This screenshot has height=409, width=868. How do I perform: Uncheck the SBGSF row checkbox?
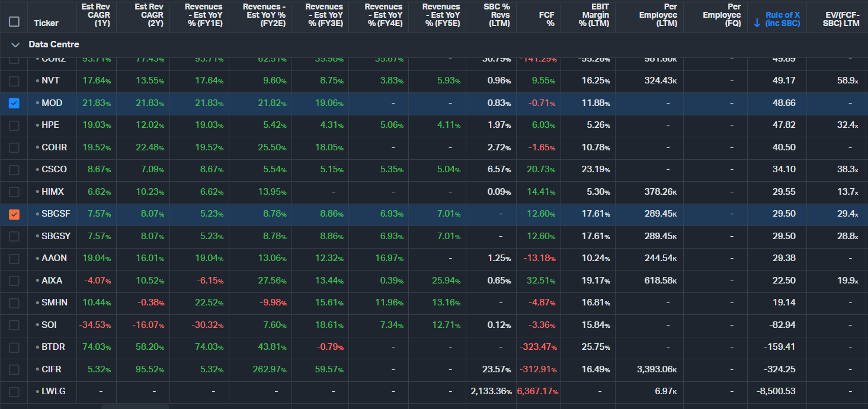[14, 214]
